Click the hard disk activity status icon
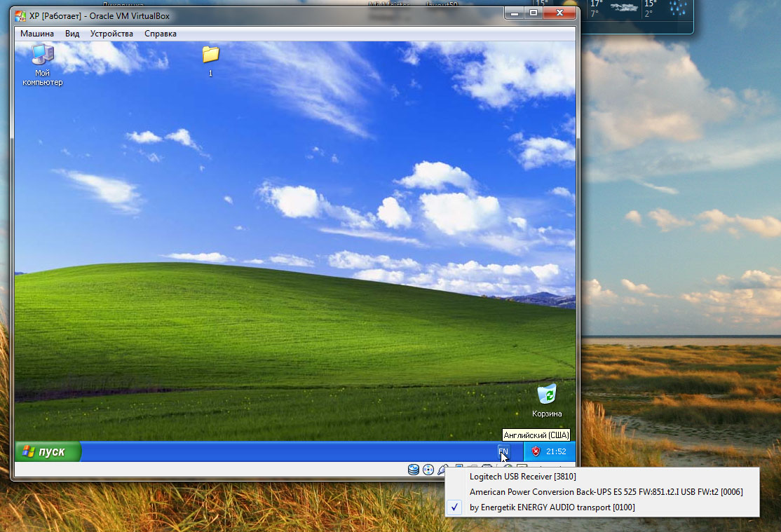 (x=414, y=470)
